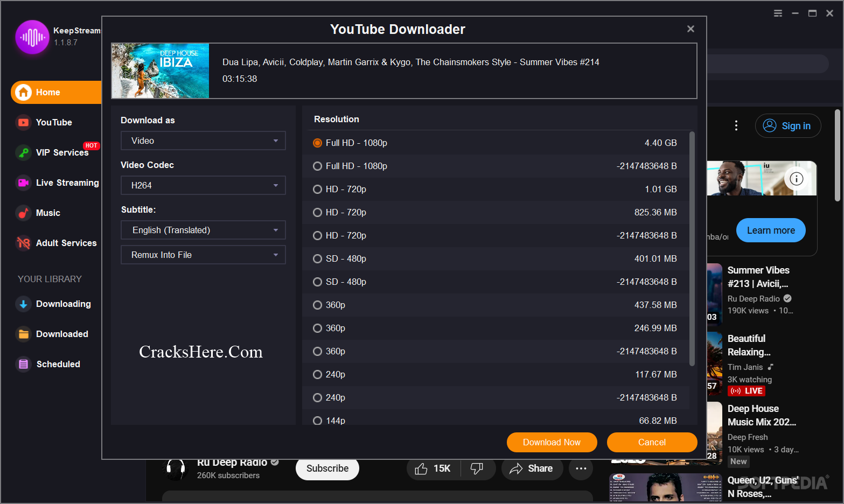This screenshot has height=504, width=844.
Task: Click the Ru Deep Radio channel avatar
Action: (176, 469)
